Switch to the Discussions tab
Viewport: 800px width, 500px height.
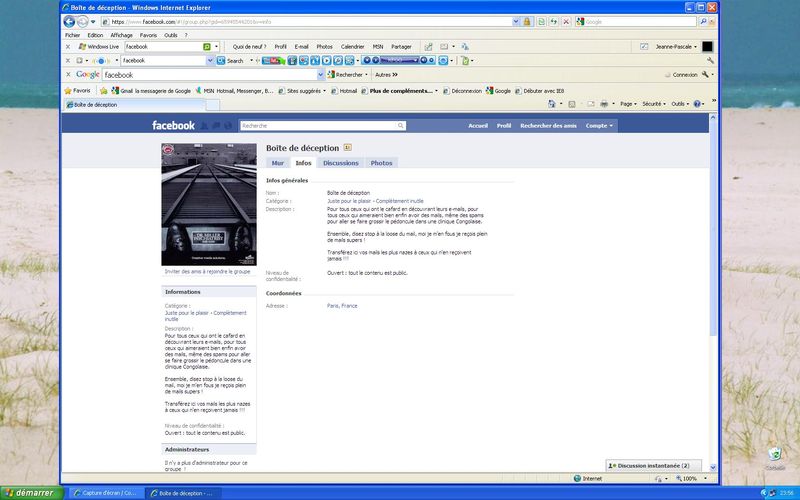(x=340, y=163)
